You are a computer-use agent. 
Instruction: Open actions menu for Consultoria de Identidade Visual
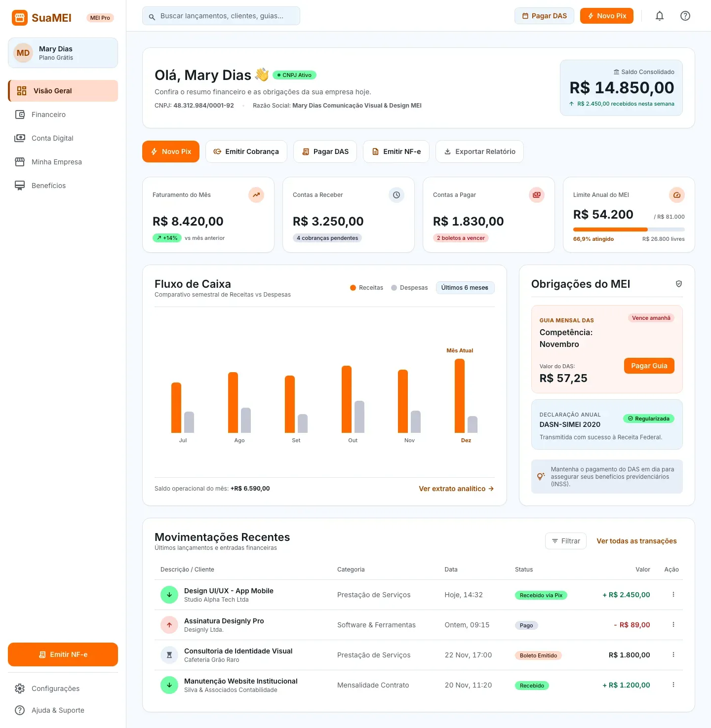coord(673,655)
